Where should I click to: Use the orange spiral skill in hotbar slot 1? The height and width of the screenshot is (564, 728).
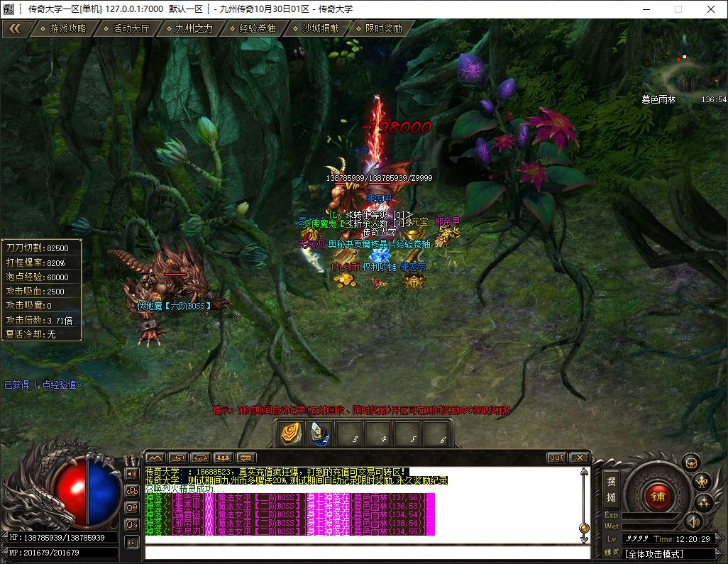(291, 433)
